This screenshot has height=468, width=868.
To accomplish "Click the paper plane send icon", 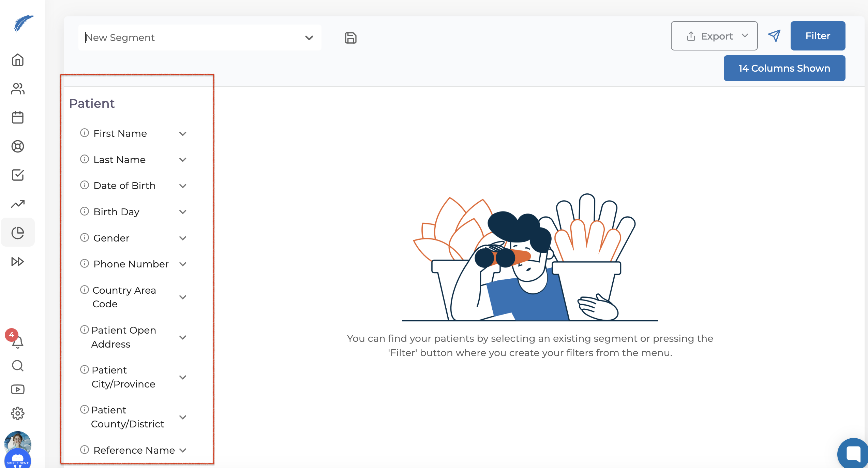I will [774, 36].
